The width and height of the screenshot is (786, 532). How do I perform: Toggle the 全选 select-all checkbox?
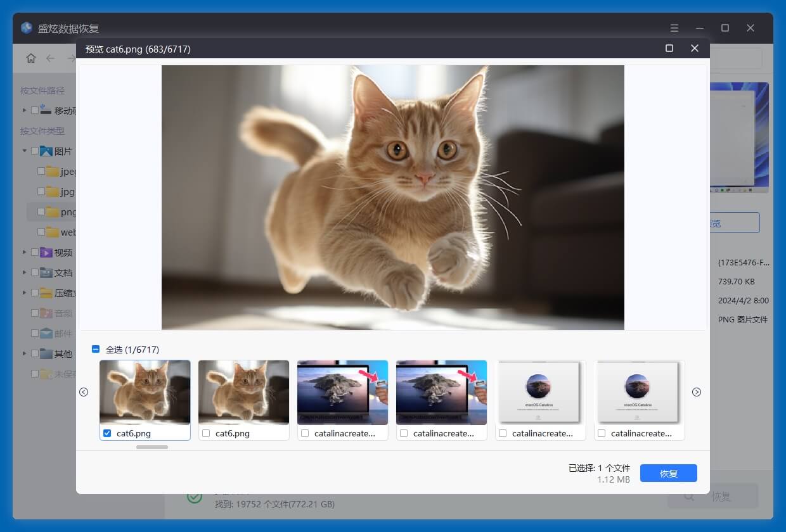coord(96,350)
